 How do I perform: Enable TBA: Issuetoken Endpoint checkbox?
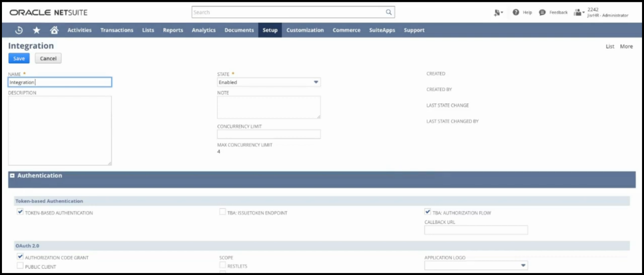click(222, 212)
